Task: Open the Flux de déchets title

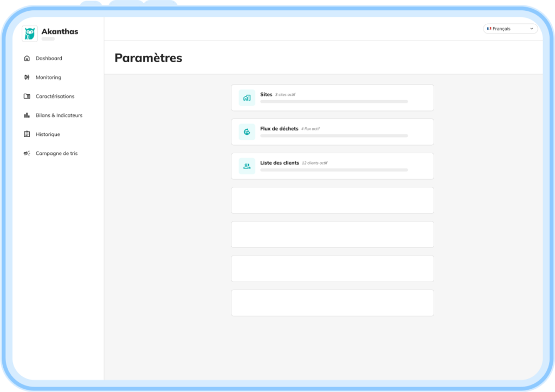Action: (x=279, y=129)
